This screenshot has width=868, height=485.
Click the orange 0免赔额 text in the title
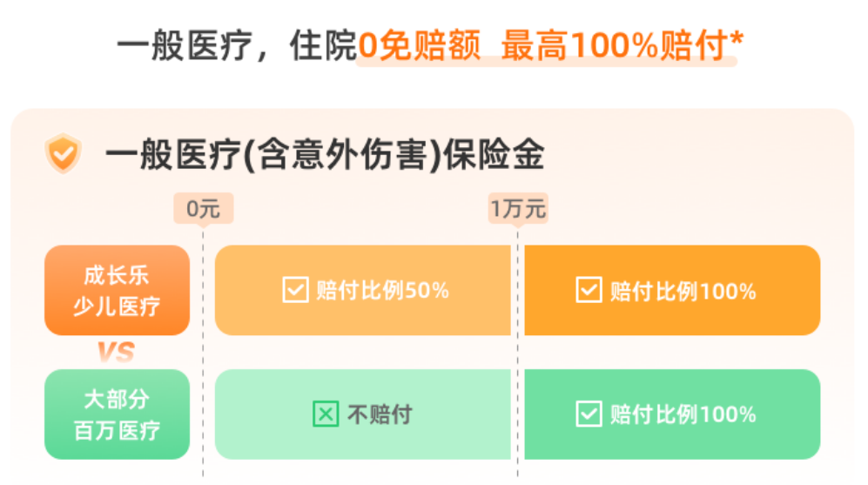[419, 46]
